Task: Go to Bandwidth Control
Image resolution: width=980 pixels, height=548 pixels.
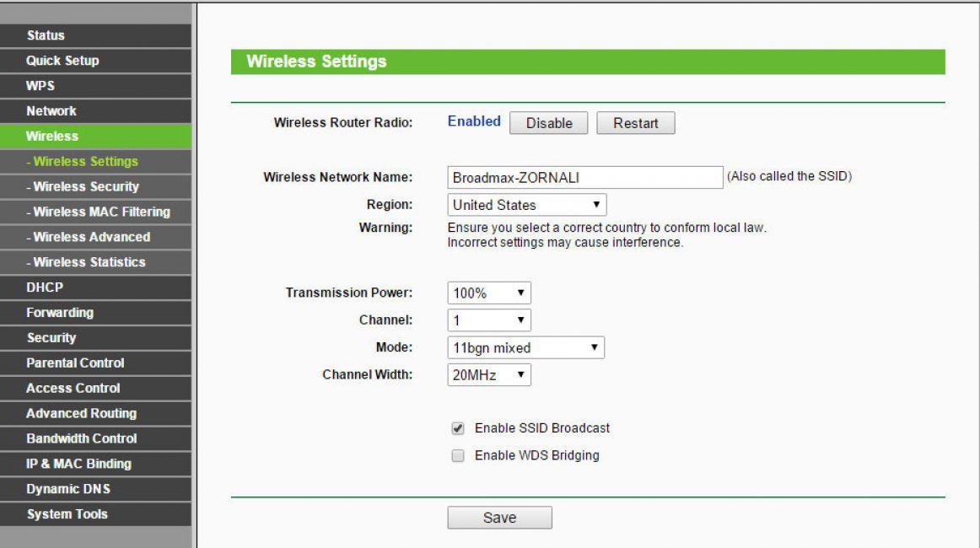Action: pyautogui.click(x=95, y=438)
